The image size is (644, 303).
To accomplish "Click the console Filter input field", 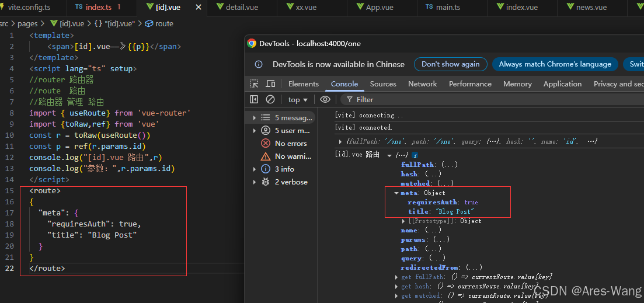I will (x=493, y=99).
